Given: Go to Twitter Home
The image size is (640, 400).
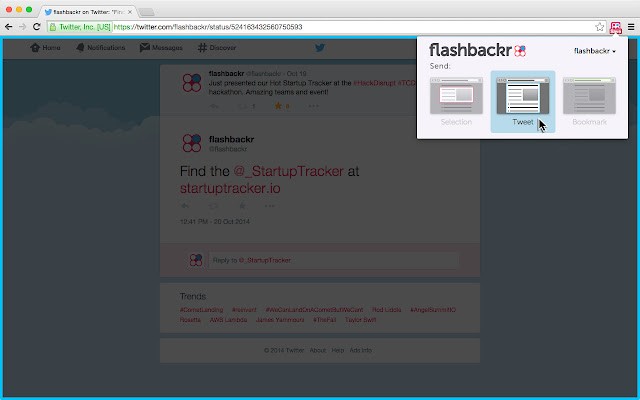Looking at the screenshot, I should click(45, 48).
